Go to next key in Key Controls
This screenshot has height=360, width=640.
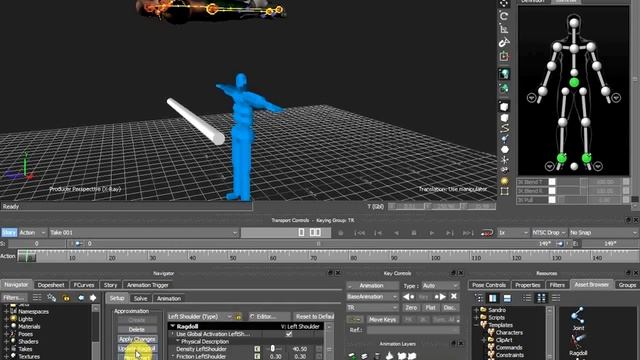[440, 297]
